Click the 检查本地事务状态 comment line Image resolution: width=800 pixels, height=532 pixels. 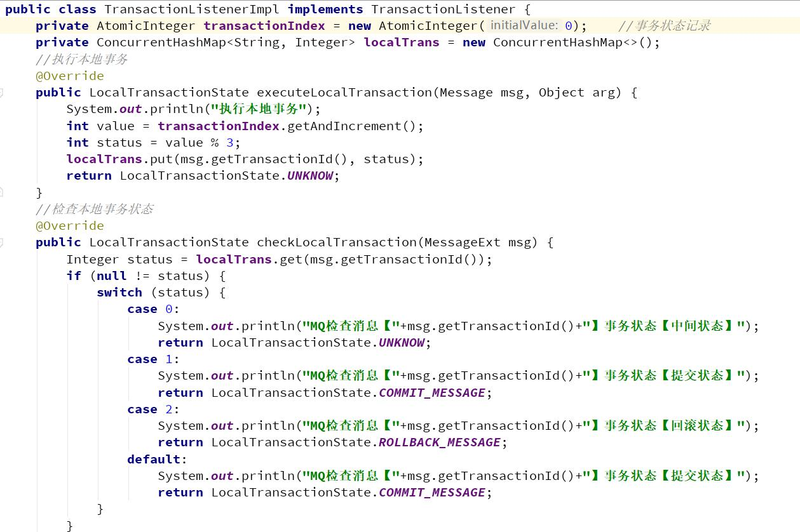[95, 209]
